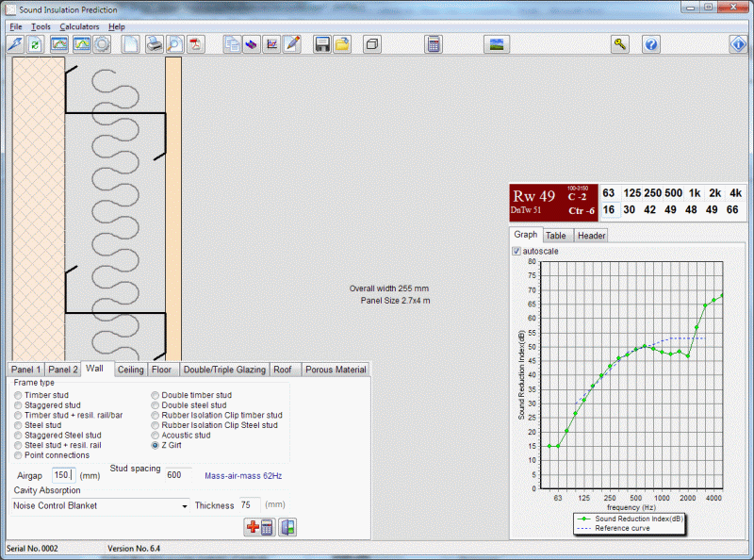
Task: Open a file with the folder icon
Action: pyautogui.click(x=342, y=44)
